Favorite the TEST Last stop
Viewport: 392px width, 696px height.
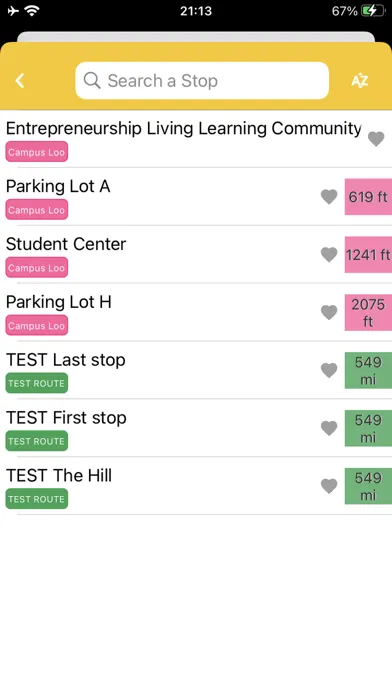pos(329,370)
